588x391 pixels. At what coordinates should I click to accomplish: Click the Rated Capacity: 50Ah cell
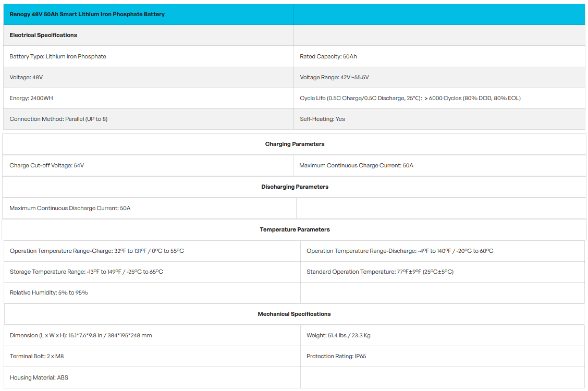(439, 57)
